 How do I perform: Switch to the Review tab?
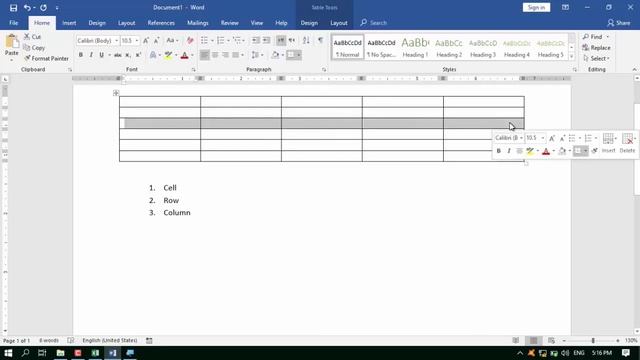229,23
